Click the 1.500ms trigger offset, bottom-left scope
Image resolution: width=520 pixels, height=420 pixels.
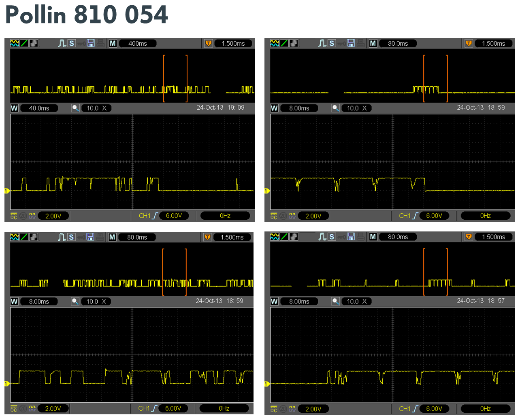tap(232, 237)
